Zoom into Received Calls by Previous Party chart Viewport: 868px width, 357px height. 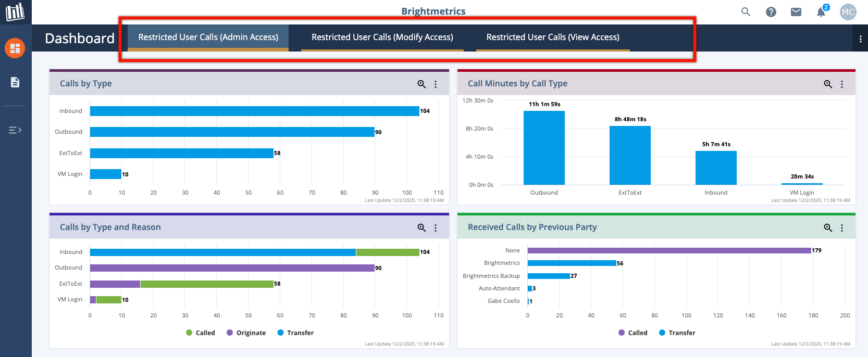coord(828,227)
